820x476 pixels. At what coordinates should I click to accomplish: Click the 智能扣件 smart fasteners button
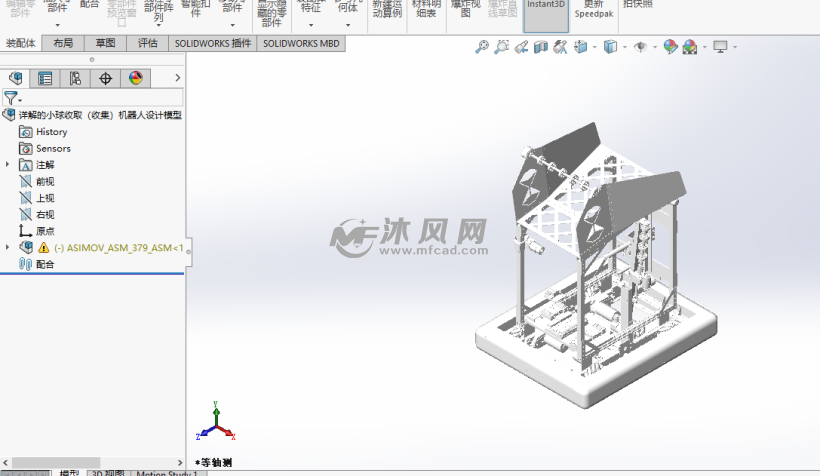coord(195,9)
